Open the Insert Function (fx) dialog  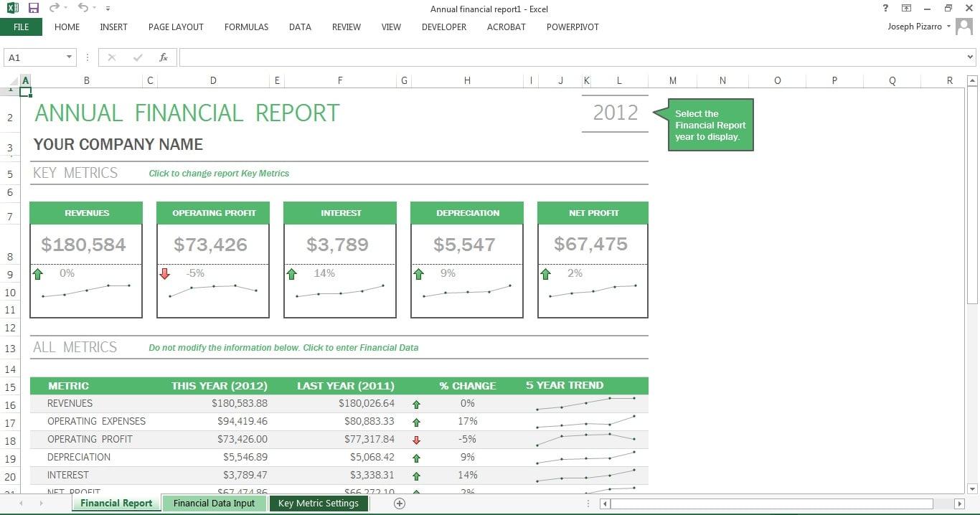(164, 57)
